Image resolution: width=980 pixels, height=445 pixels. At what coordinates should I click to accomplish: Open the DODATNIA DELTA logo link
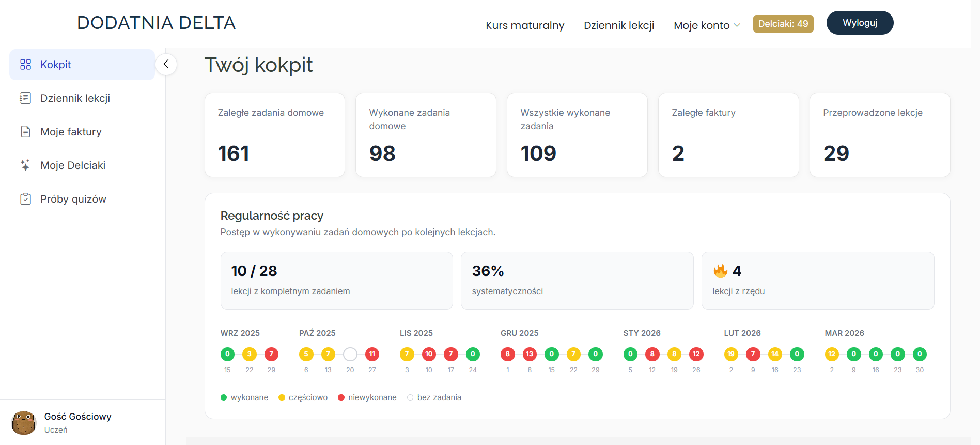[157, 23]
